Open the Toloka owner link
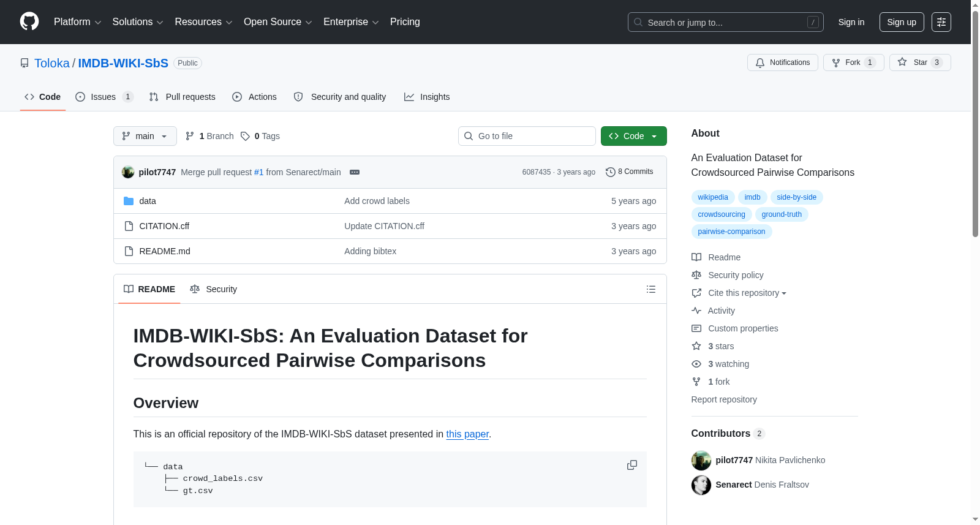This screenshot has height=525, width=980. tap(52, 63)
